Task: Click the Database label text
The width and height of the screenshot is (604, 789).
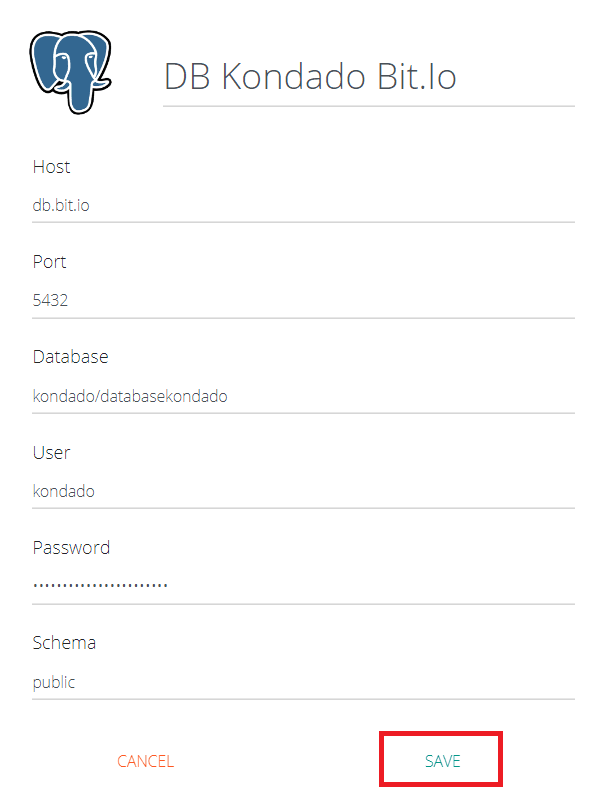Action: (70, 357)
